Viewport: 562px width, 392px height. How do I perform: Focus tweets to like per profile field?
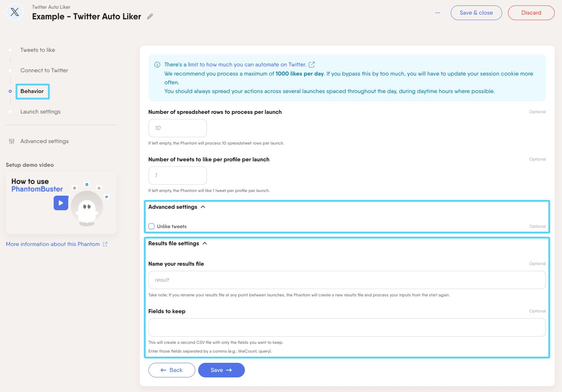(x=178, y=176)
